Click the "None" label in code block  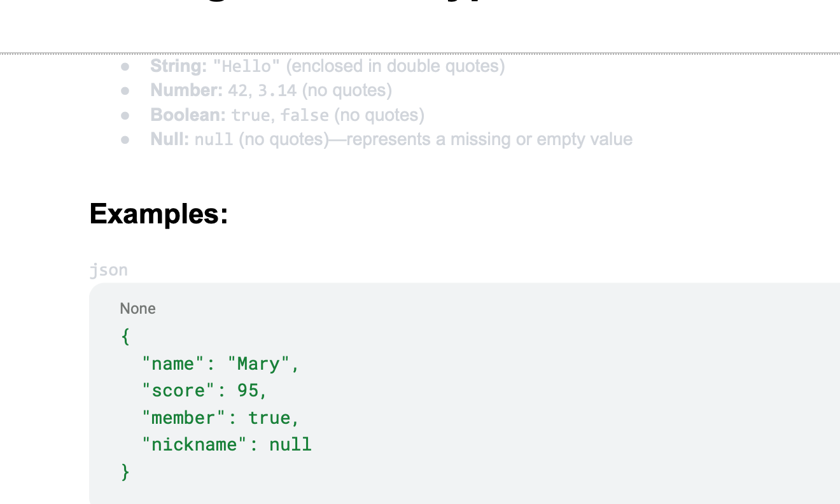tap(138, 309)
